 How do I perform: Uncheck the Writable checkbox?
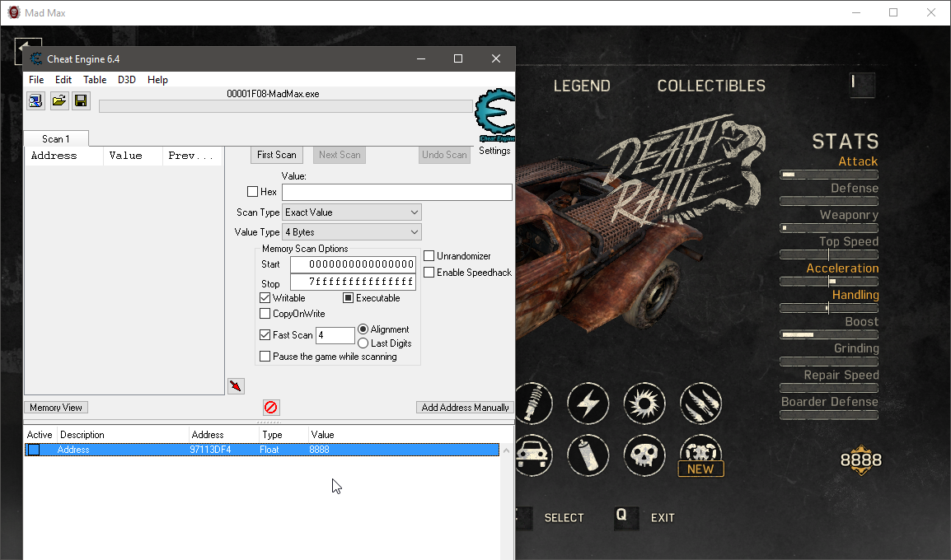pyautogui.click(x=265, y=297)
